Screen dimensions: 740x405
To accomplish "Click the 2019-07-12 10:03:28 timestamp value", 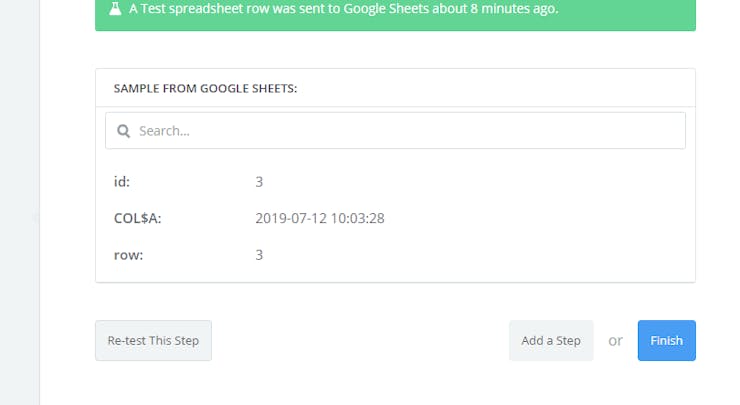I will click(320, 218).
